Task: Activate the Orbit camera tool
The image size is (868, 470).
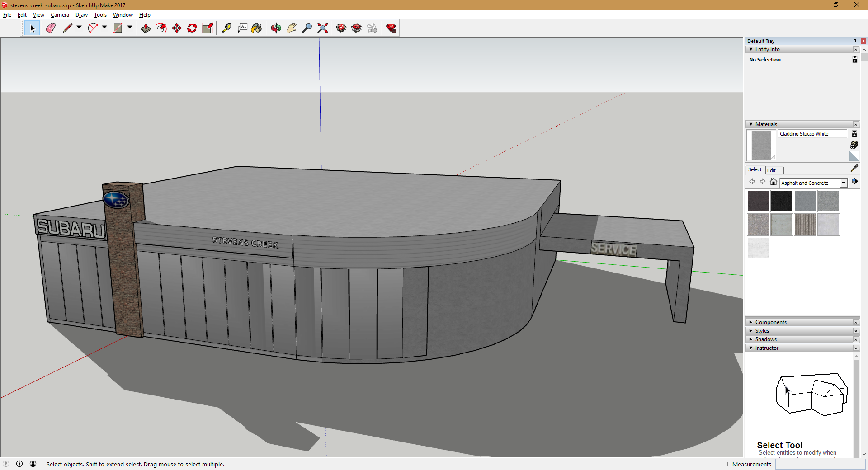Action: 276,28
